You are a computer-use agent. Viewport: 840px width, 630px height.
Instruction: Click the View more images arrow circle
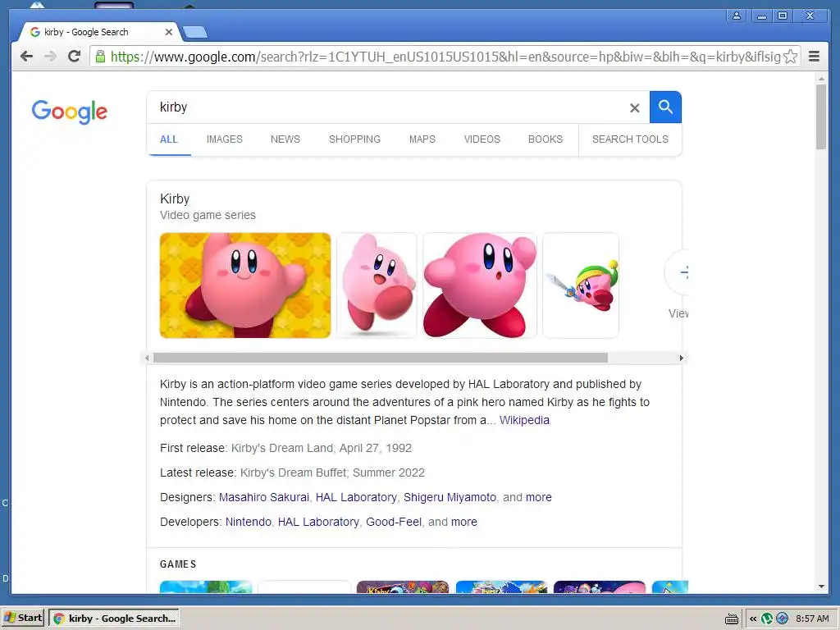678,272
